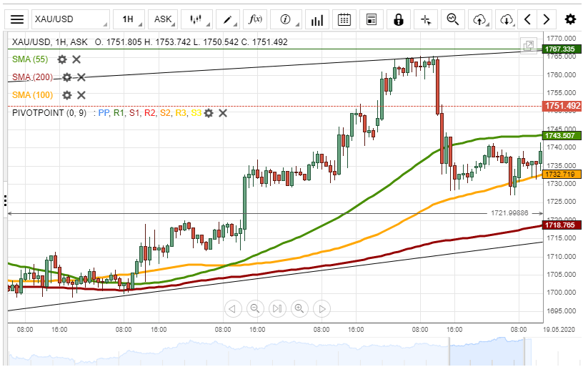This screenshot has width=588, height=372.
Task: Click the 1721.99886 horizontal line value
Action: (509, 213)
